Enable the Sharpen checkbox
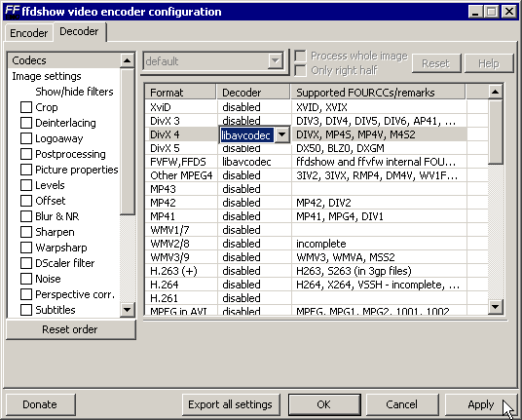The height and width of the screenshot is (420, 522). click(x=26, y=232)
